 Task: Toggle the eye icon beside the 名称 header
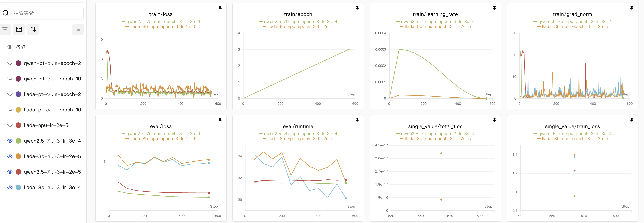[x=10, y=47]
